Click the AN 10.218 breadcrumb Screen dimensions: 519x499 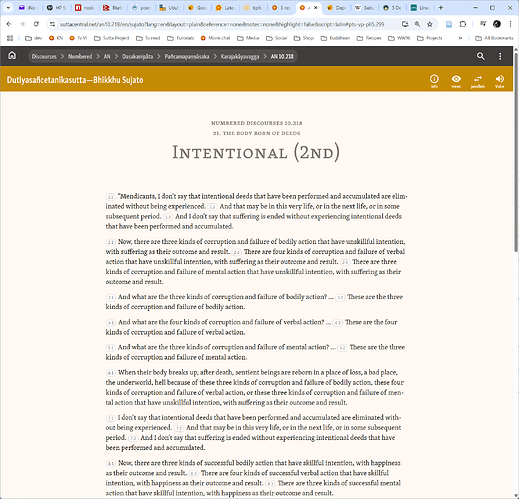tap(282, 56)
